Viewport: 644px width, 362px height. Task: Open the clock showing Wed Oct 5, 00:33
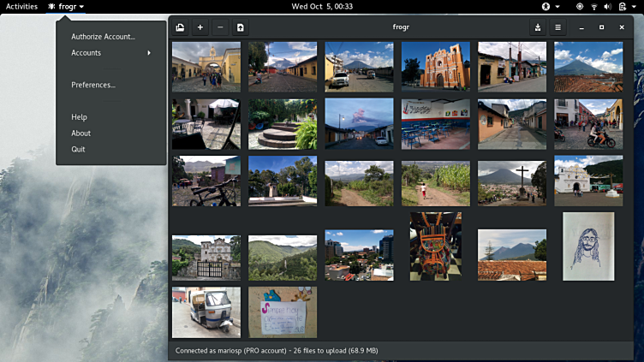322,6
